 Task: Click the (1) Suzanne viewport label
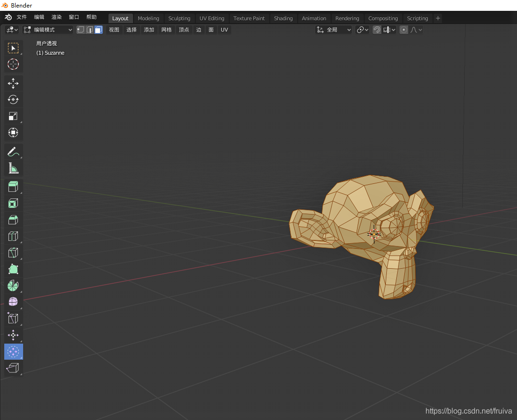point(50,53)
